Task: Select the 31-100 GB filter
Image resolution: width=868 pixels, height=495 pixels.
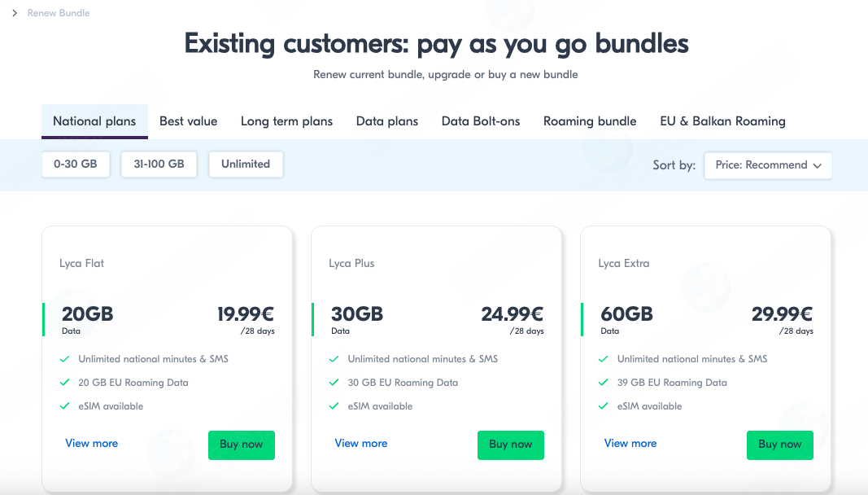Action: (159, 164)
